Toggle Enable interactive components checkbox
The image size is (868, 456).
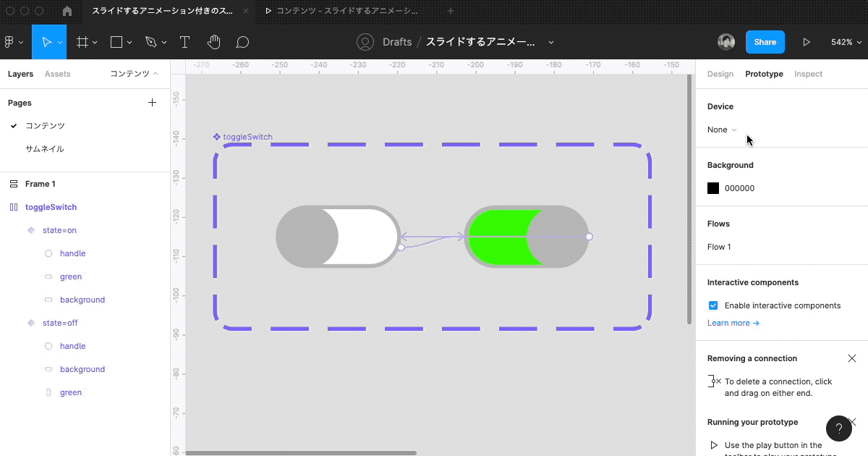tap(713, 305)
